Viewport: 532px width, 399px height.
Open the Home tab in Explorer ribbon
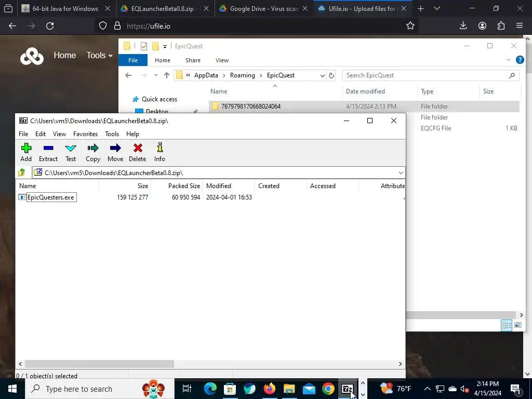(163, 60)
